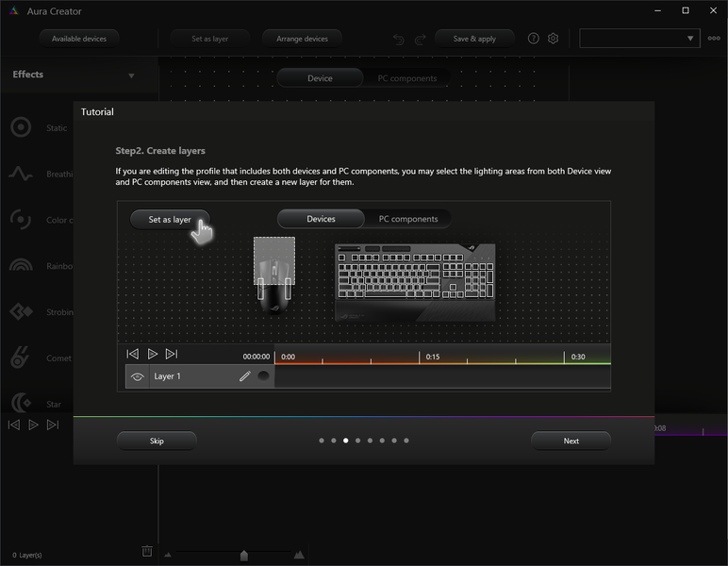Select the Static effect icon
Image resolution: width=728 pixels, height=566 pixels.
click(x=21, y=127)
